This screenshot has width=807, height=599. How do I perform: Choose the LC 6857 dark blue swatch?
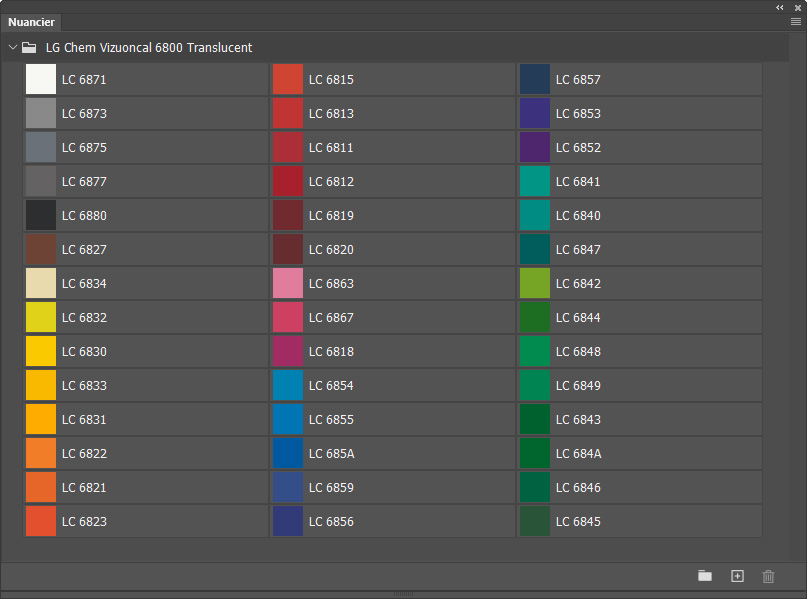click(x=535, y=79)
